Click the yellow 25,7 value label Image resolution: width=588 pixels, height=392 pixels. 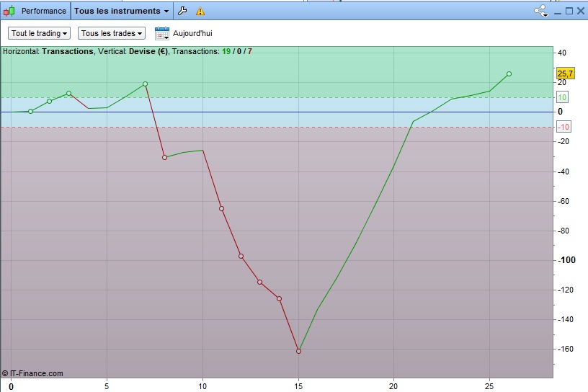[565, 73]
